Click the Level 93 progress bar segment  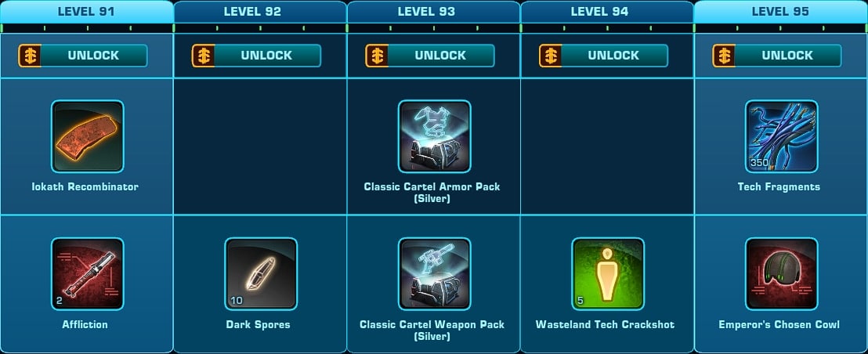433,28
